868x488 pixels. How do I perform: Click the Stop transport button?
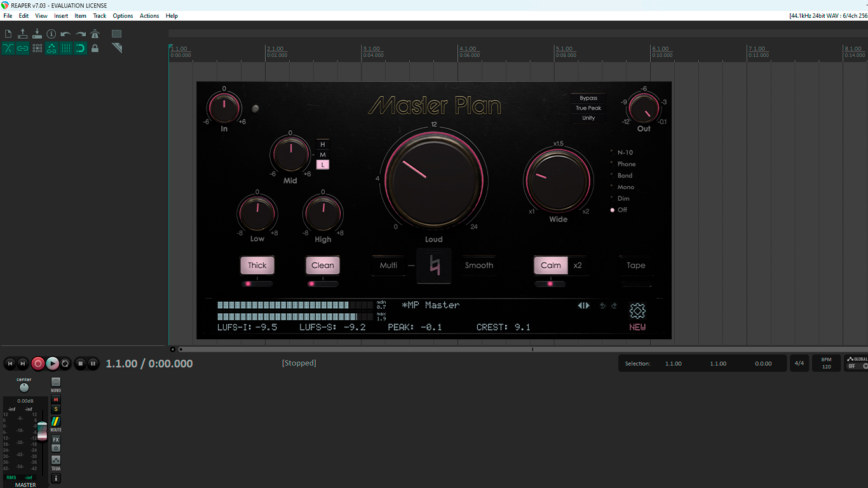click(80, 363)
